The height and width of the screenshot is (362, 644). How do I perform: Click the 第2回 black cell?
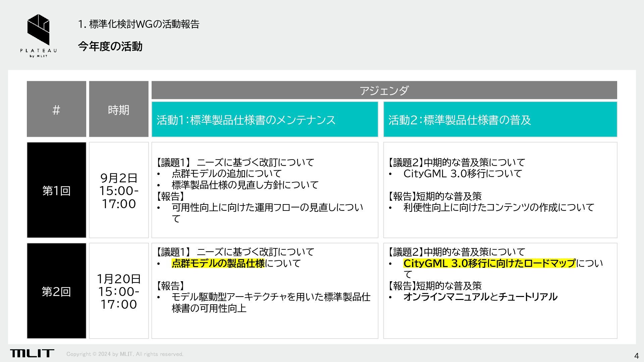tap(56, 291)
